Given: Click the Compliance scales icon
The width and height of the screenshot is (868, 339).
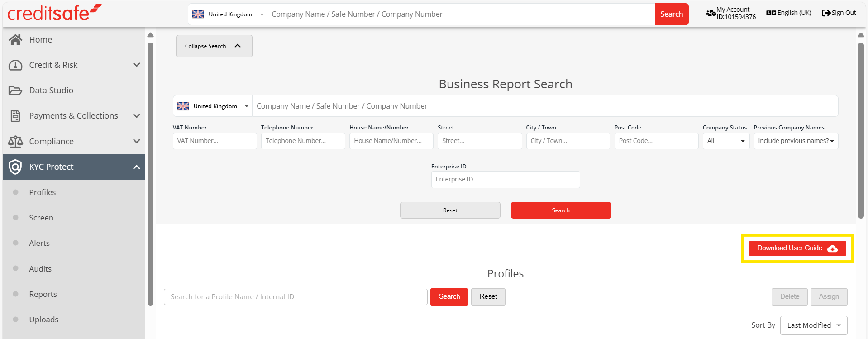Looking at the screenshot, I should [15, 142].
